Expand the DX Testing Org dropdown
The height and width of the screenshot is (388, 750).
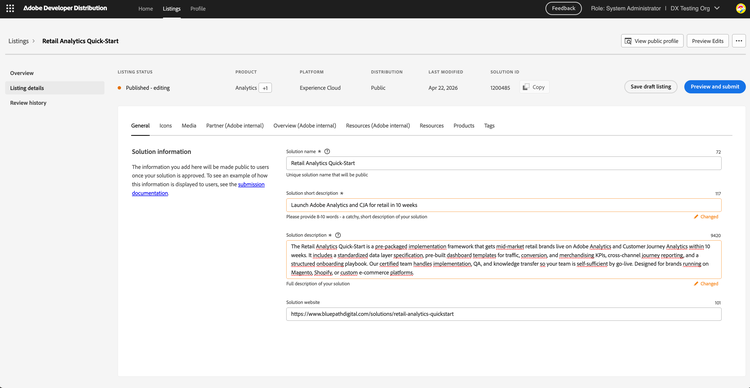pyautogui.click(x=695, y=9)
